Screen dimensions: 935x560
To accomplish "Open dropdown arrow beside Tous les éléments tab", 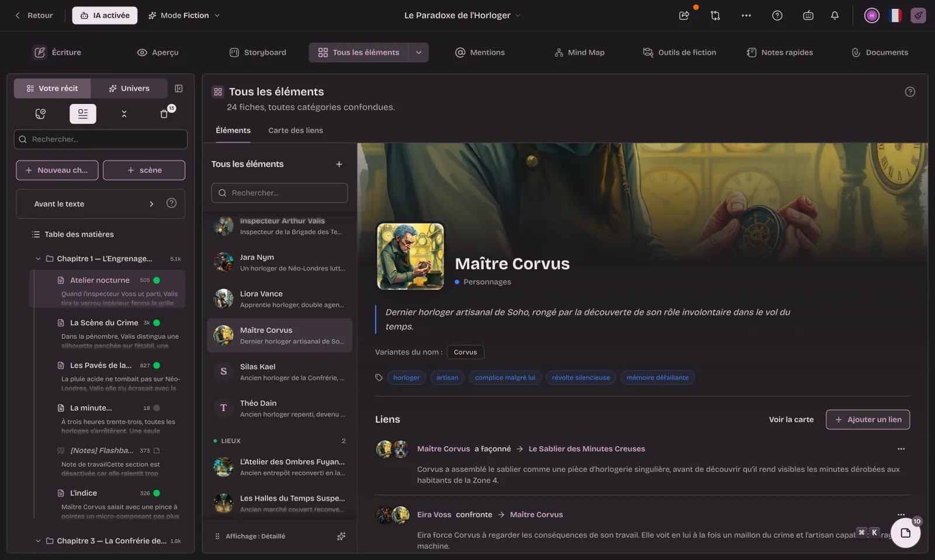I will click(x=418, y=53).
